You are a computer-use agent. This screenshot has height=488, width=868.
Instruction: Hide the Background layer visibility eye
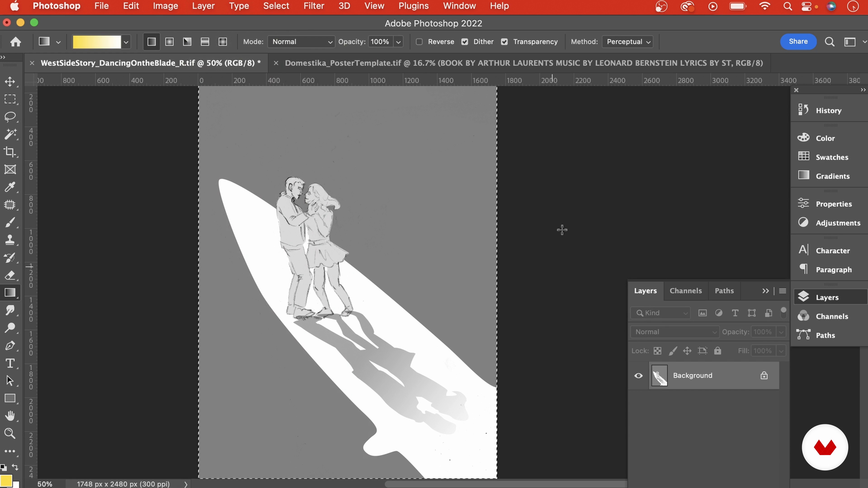(x=639, y=375)
